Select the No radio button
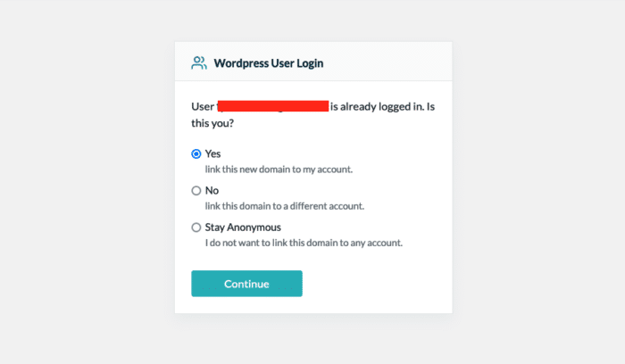The image size is (625, 364). pyautogui.click(x=196, y=190)
